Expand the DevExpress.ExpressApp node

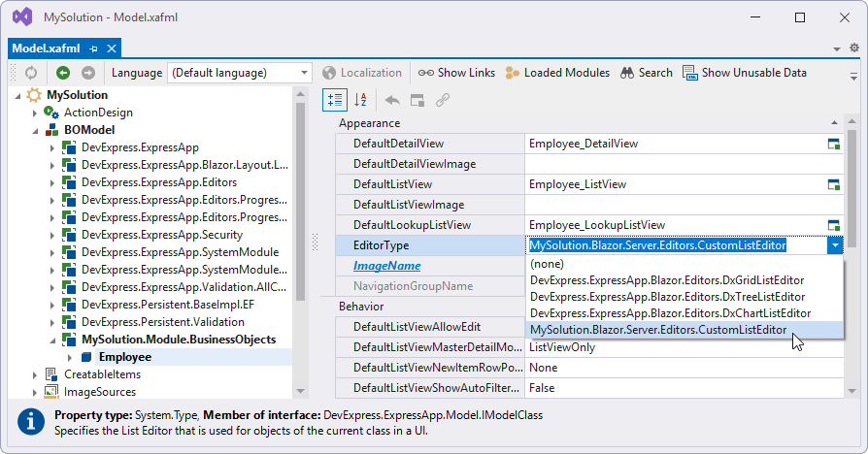(52, 148)
